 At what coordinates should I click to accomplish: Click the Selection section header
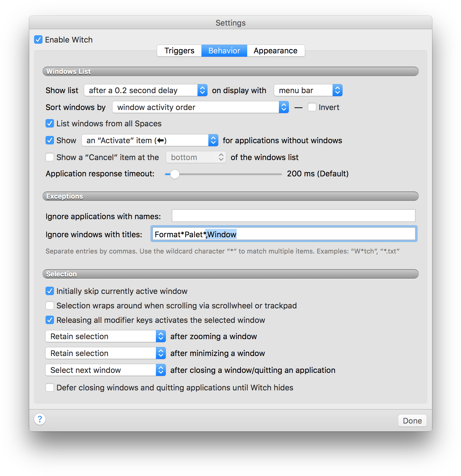coord(231,274)
